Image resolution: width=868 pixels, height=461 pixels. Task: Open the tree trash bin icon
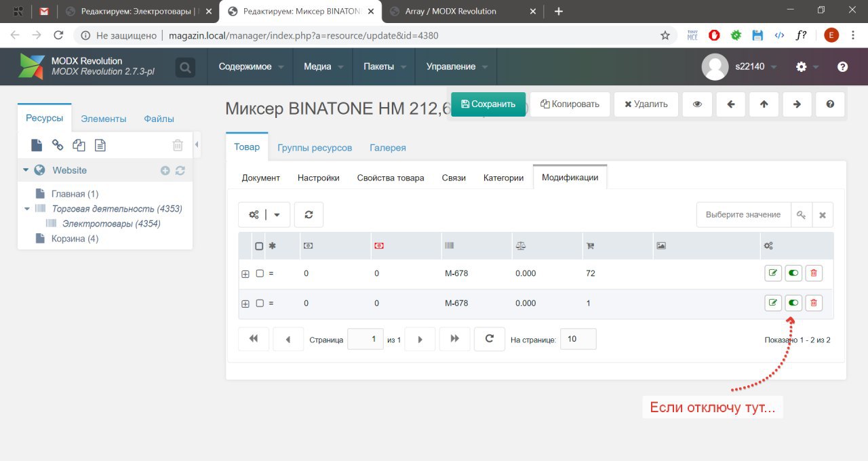178,145
